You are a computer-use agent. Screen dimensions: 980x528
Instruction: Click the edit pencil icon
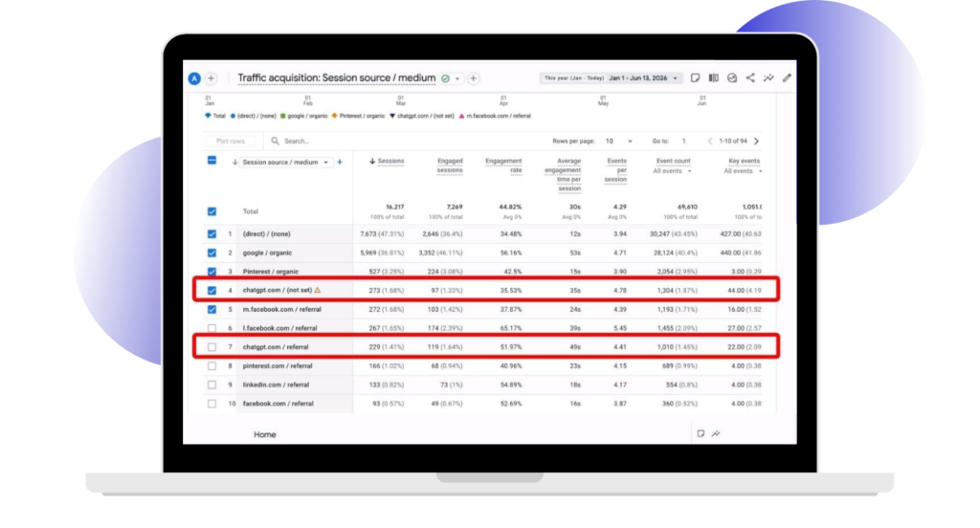787,78
